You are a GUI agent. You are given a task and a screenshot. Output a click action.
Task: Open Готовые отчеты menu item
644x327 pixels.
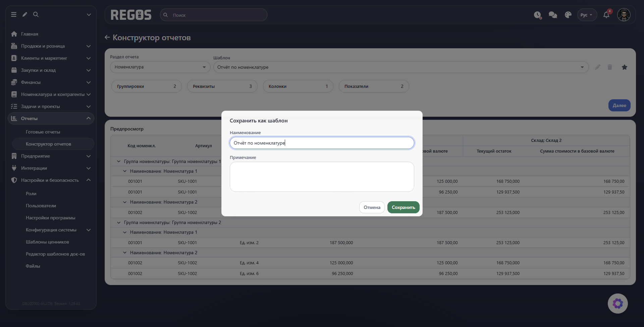click(43, 132)
